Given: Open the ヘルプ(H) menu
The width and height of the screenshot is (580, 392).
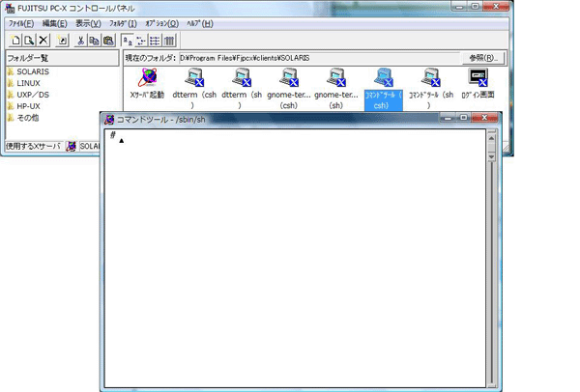Looking at the screenshot, I should click(200, 23).
